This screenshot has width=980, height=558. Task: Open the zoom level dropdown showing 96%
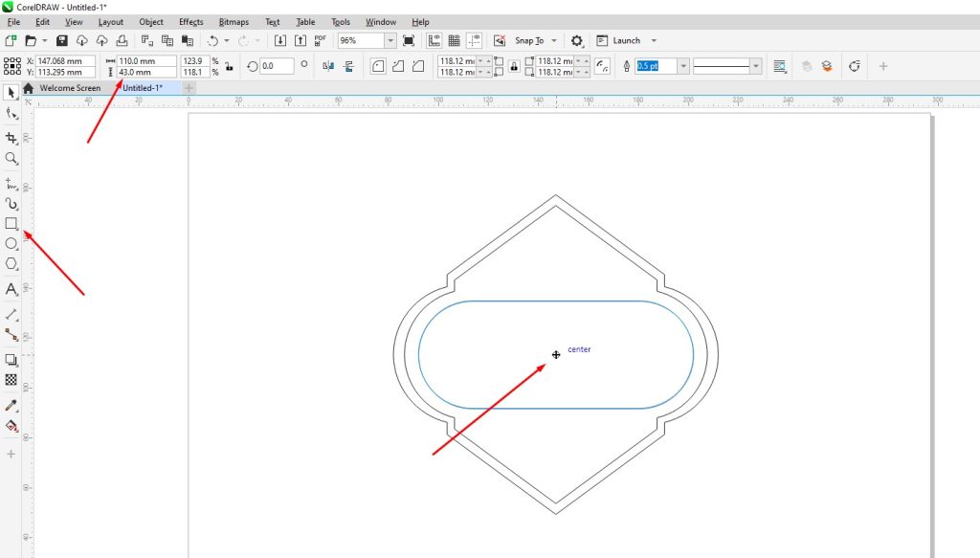[x=390, y=41]
